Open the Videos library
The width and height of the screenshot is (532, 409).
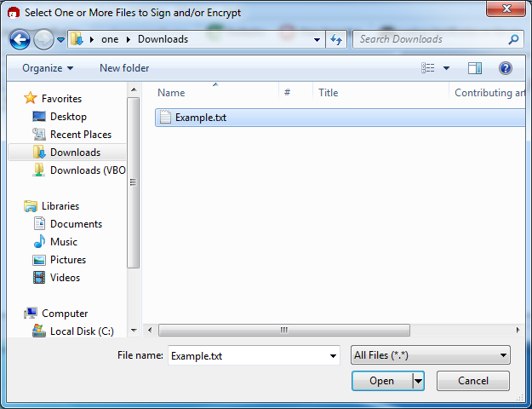tap(65, 278)
